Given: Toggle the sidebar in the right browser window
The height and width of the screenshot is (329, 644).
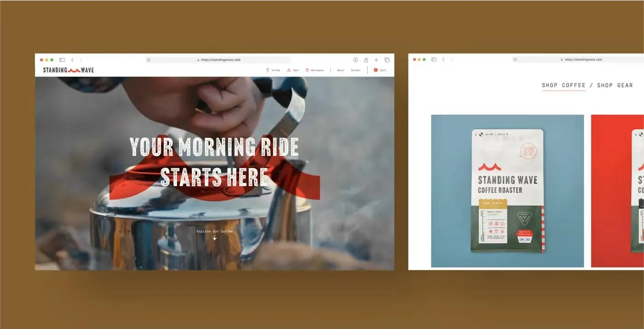Looking at the screenshot, I should tap(434, 60).
